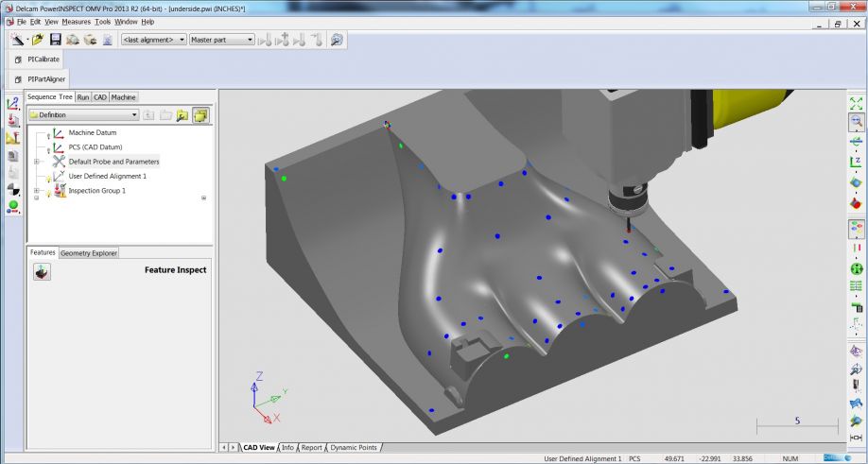Open the Dynamic Points tab
868x464 pixels.
pyautogui.click(x=354, y=447)
